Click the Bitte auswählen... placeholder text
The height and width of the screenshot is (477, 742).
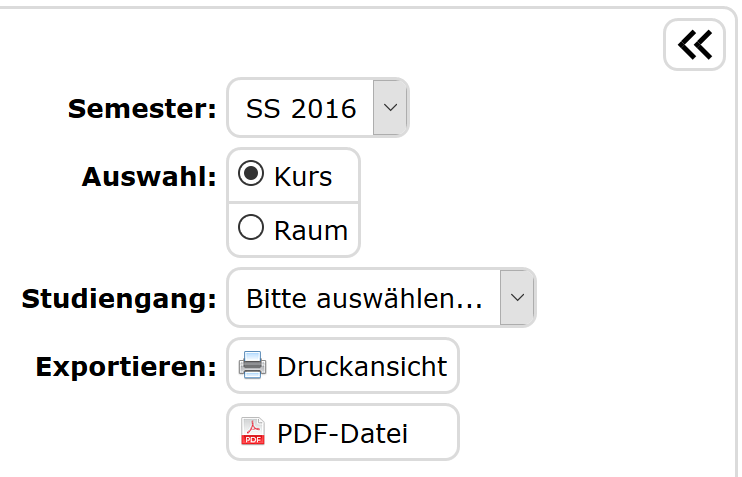pyautogui.click(x=364, y=298)
